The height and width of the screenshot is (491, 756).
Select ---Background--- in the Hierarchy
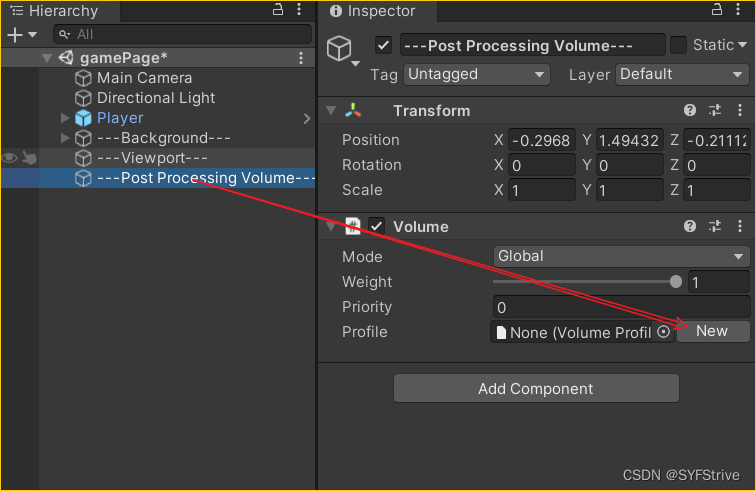164,138
